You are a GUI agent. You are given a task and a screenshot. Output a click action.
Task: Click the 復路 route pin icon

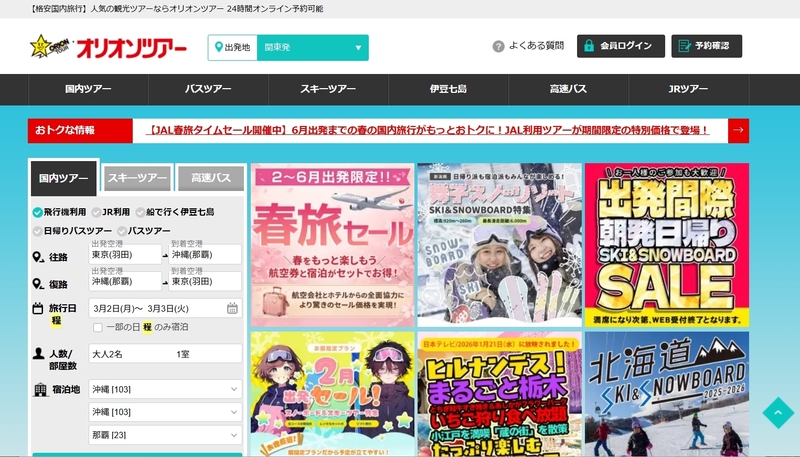click(x=38, y=284)
